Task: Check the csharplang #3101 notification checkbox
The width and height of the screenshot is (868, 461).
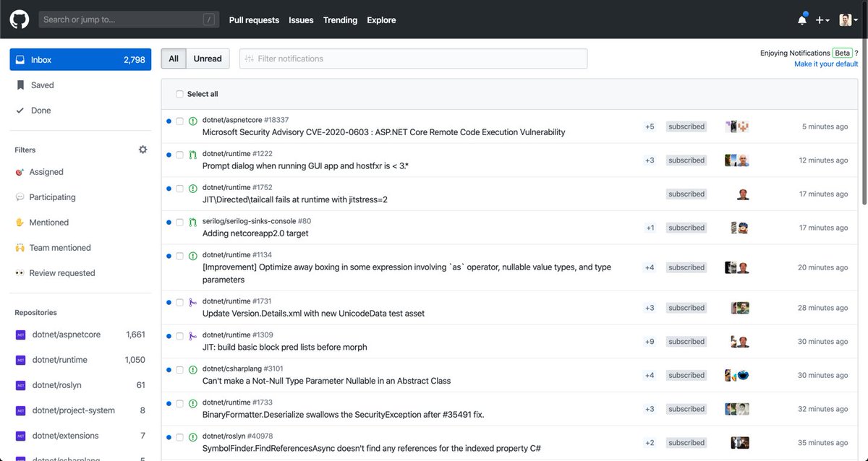Action: (179, 369)
